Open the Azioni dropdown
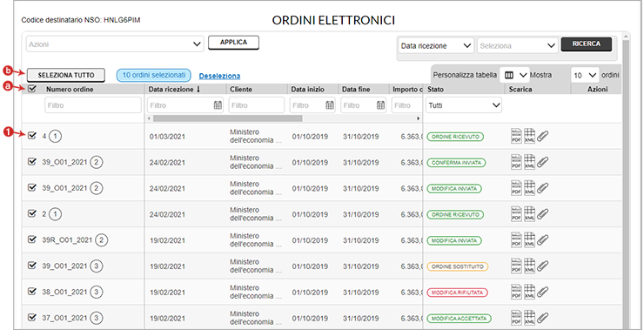Screen dimensions: 644x330 (115, 44)
